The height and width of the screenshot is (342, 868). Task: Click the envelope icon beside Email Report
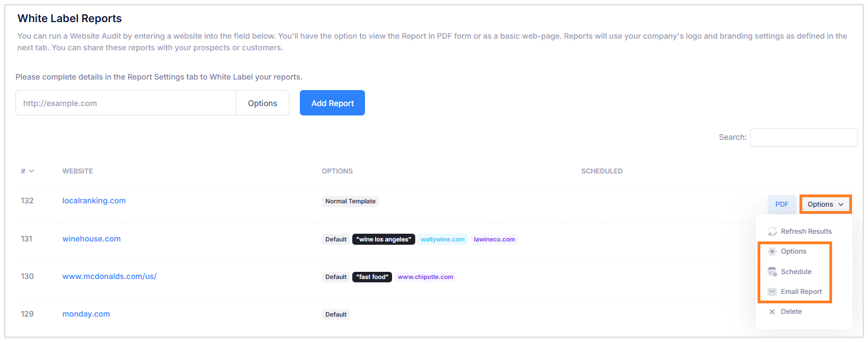point(772,292)
